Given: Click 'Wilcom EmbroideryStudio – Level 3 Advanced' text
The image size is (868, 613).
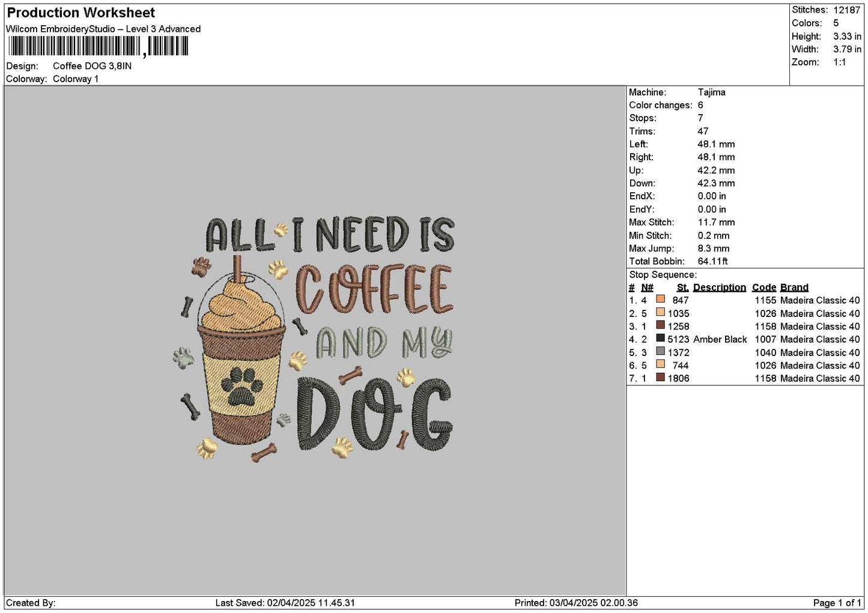Looking at the screenshot, I should tap(103, 29).
